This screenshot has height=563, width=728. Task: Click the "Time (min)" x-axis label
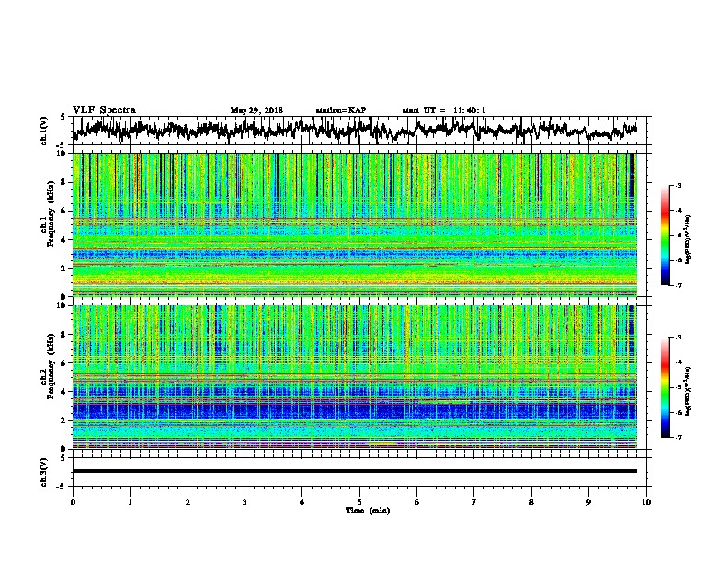coord(368,511)
